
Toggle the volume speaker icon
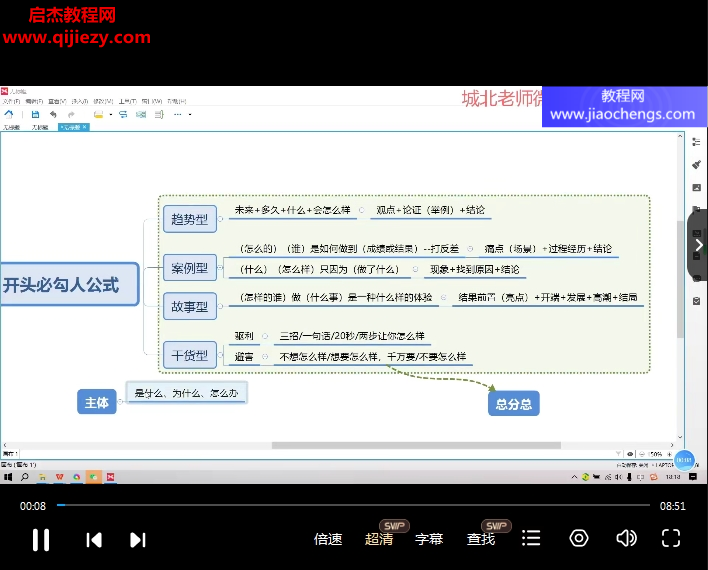click(x=626, y=538)
